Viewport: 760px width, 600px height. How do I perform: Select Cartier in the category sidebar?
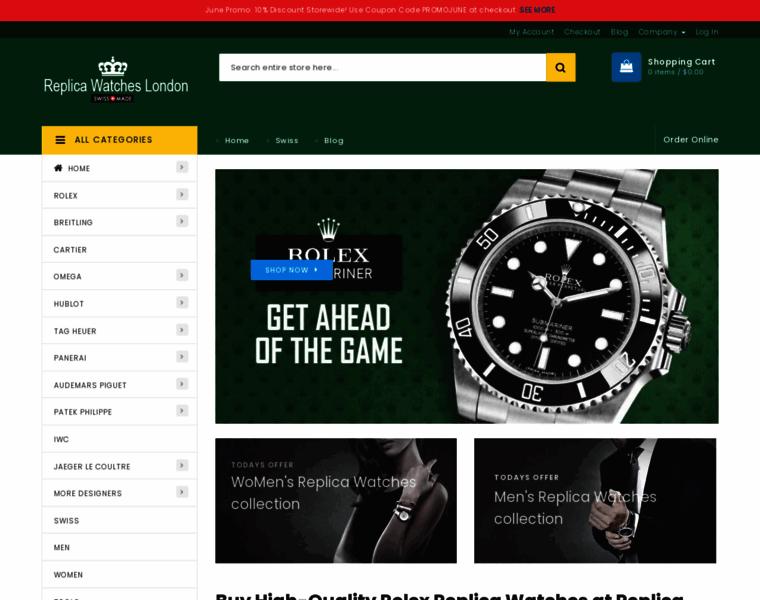[x=119, y=250]
